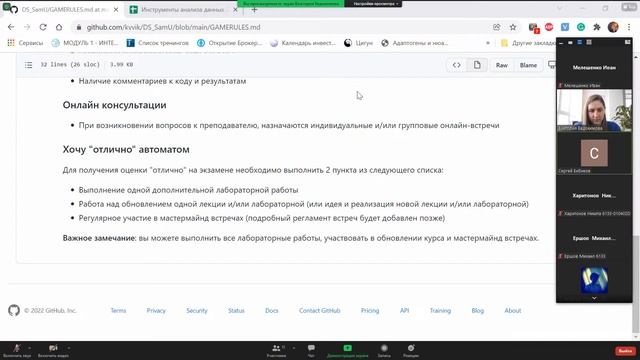This screenshot has height=360, width=640.
Task: Click the address bar URL
Action: click(173, 27)
